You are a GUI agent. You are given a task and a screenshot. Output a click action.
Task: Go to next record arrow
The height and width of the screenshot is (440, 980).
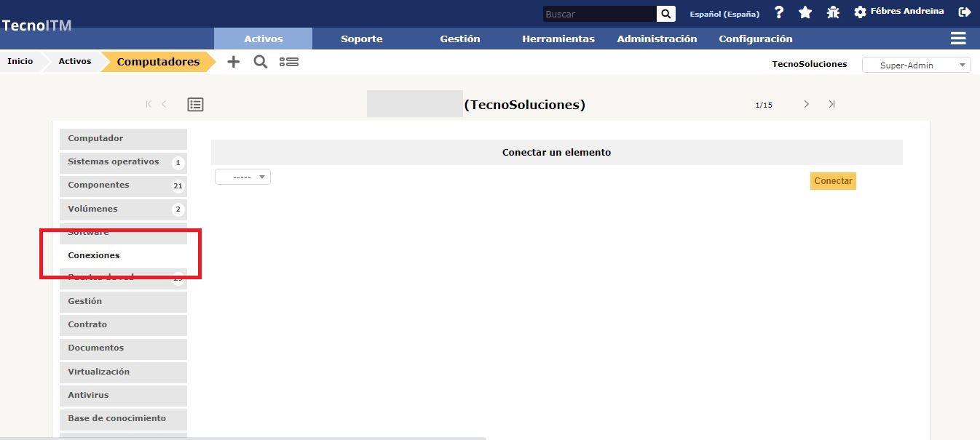pos(806,104)
